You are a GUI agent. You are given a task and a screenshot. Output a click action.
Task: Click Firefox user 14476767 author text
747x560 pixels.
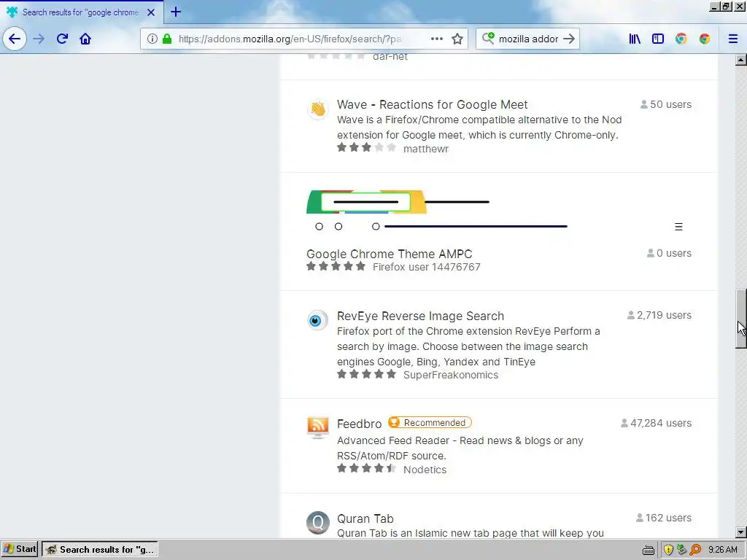point(426,267)
